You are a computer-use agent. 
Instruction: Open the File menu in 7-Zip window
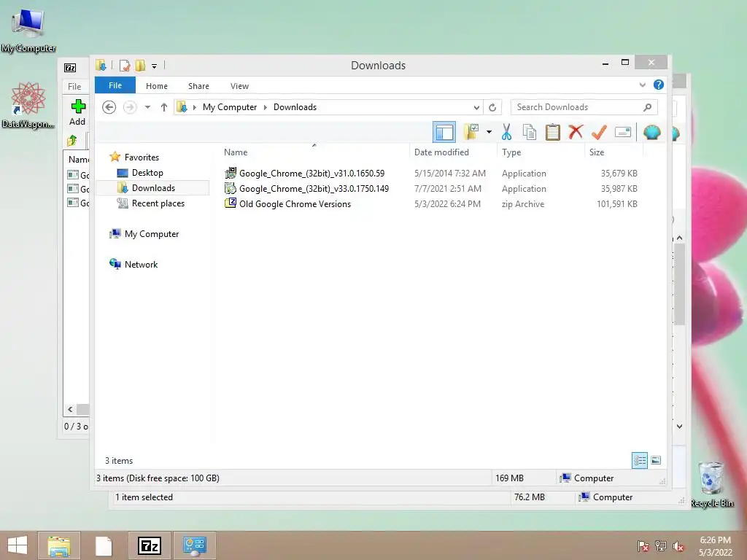(x=74, y=86)
